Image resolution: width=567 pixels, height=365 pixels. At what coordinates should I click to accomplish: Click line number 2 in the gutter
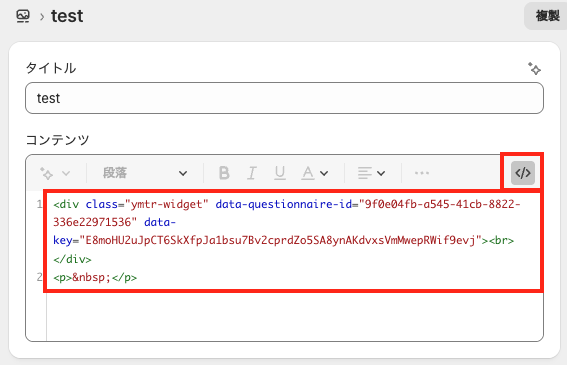pyautogui.click(x=39, y=277)
